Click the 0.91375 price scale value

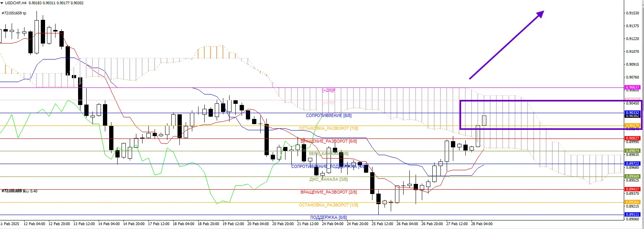633,26
